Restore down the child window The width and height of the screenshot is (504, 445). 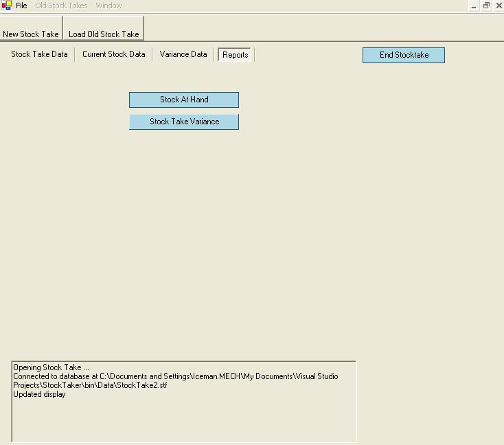point(486,5)
